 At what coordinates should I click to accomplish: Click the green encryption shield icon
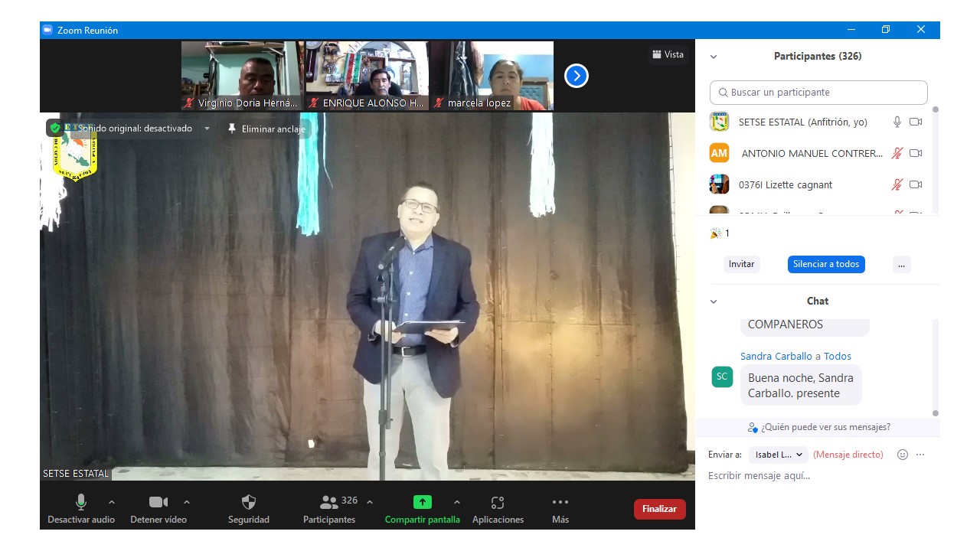pyautogui.click(x=55, y=128)
